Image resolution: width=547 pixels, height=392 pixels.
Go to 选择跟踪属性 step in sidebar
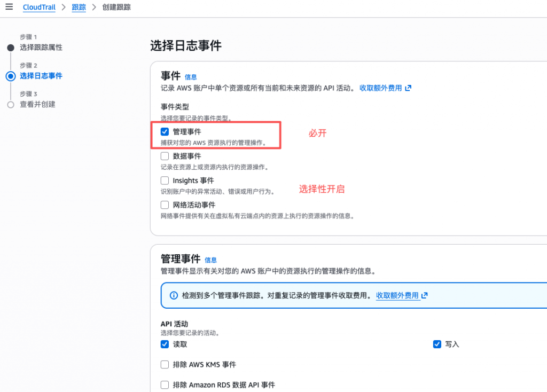point(41,48)
